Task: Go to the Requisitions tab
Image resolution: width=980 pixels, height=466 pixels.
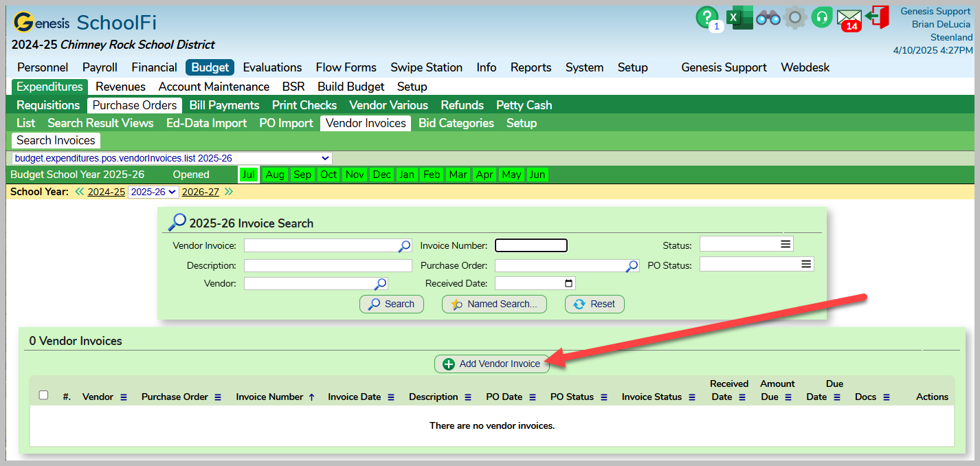Action: [x=48, y=105]
